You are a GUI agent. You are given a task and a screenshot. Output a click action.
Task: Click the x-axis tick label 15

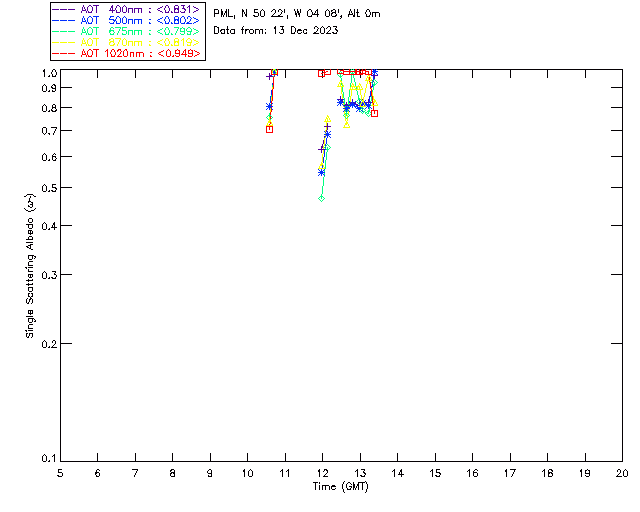click(x=435, y=473)
